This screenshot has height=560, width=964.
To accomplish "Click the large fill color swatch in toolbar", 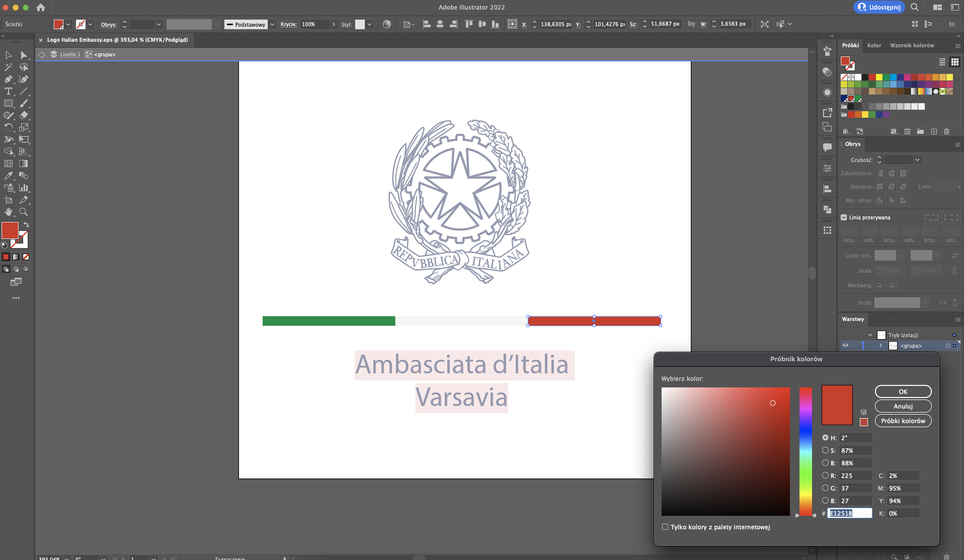I will tap(10, 231).
